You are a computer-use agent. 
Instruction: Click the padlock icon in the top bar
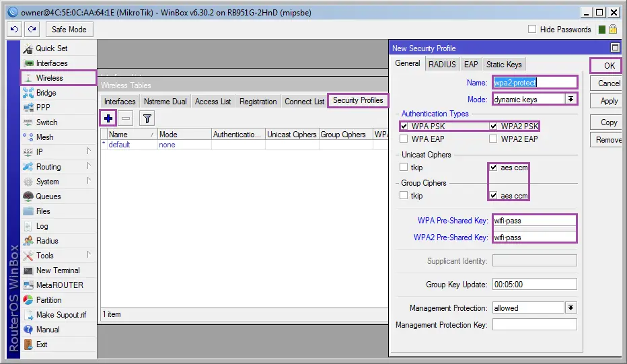(x=613, y=29)
